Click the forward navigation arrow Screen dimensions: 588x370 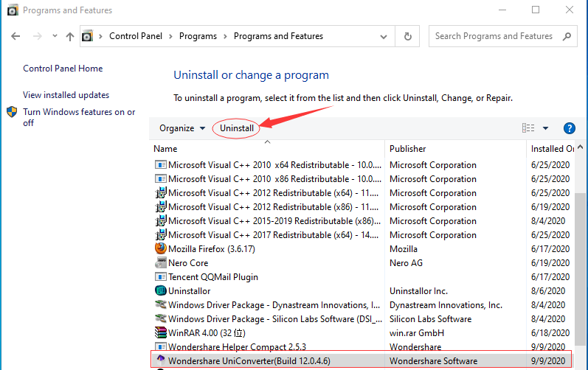(37, 36)
